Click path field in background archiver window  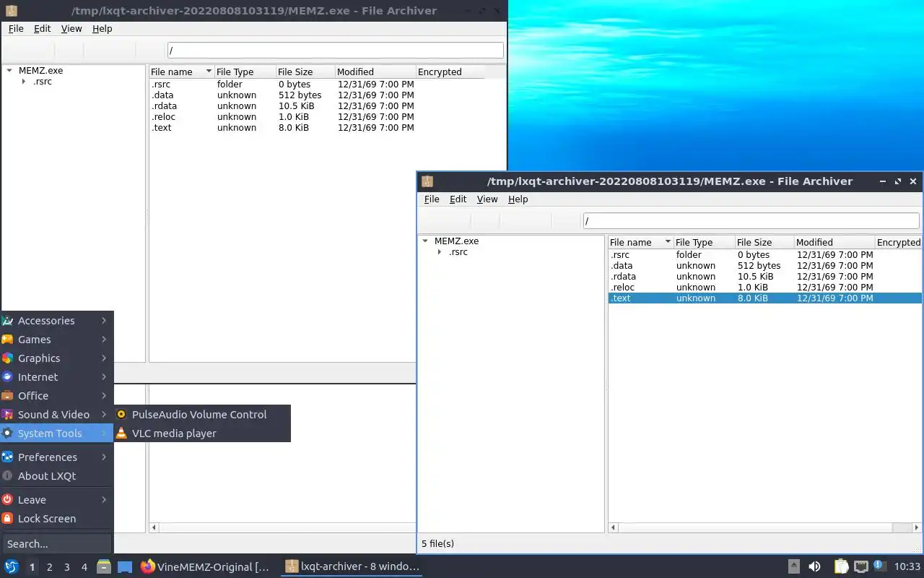(336, 51)
